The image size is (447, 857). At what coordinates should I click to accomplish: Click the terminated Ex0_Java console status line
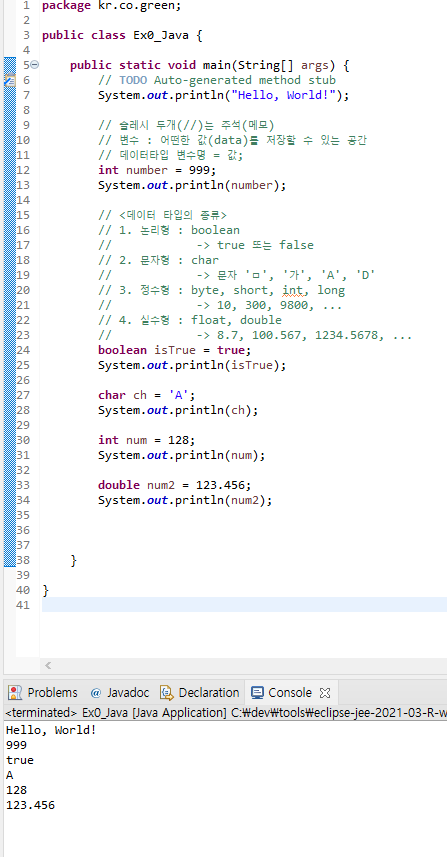225,713
